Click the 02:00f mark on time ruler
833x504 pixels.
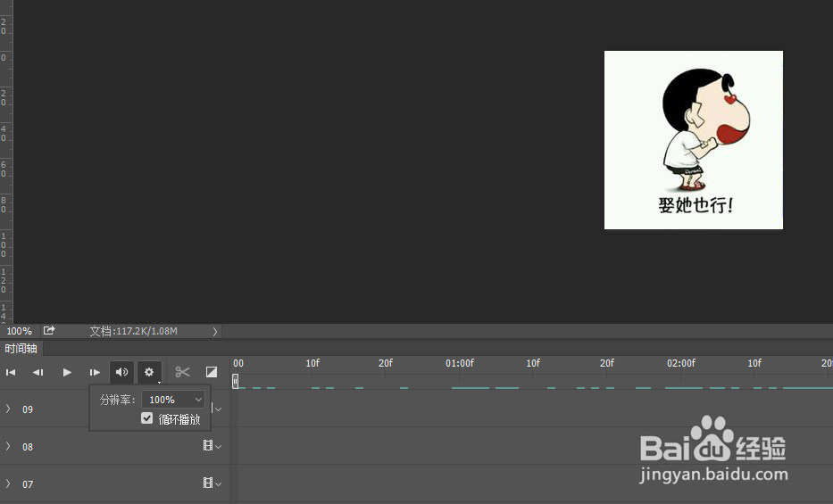point(681,363)
